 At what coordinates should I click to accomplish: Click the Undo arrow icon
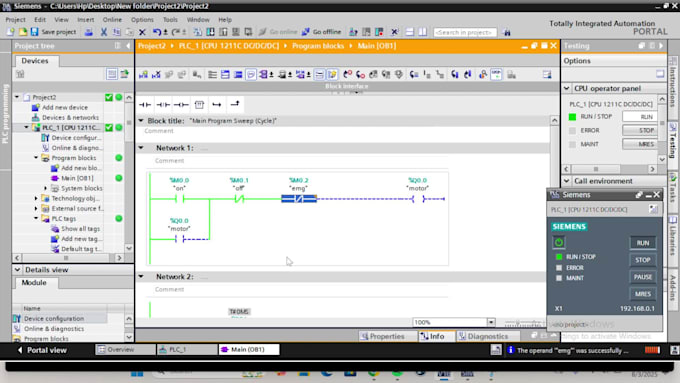(x=157, y=32)
